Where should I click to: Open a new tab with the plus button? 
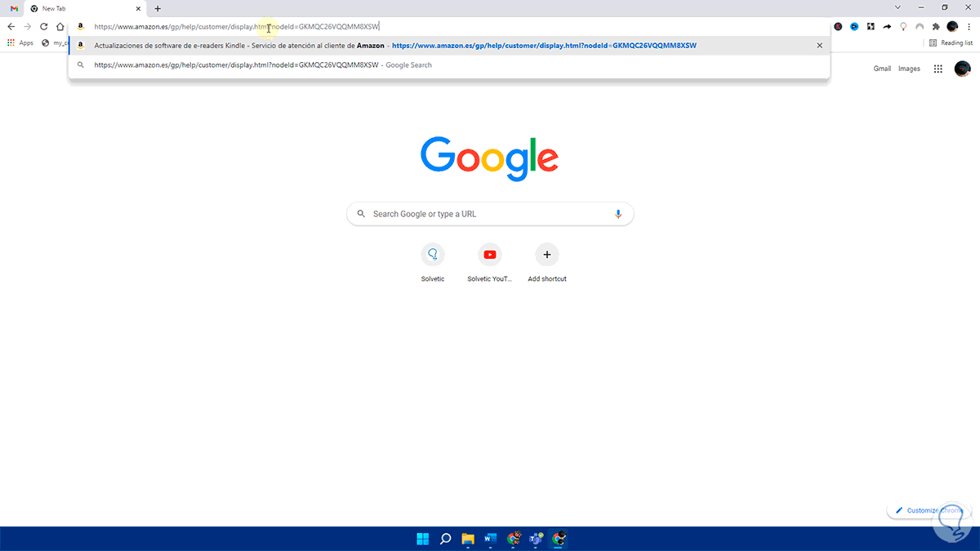[x=158, y=8]
